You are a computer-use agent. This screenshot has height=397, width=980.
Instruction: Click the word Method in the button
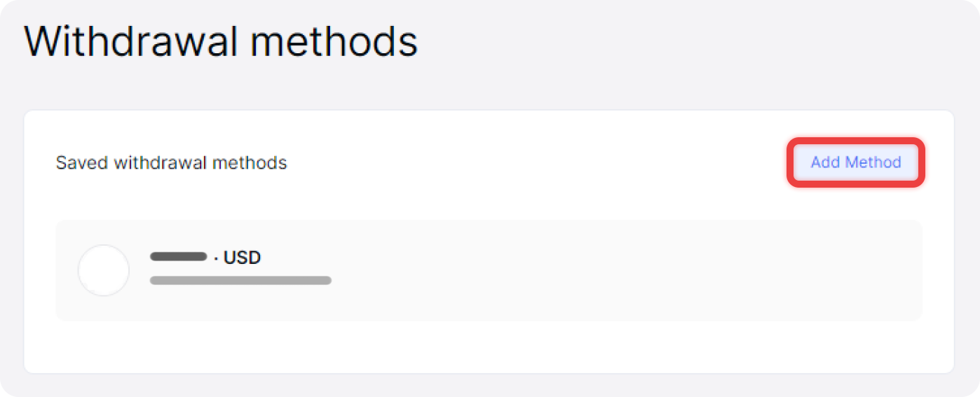click(x=873, y=162)
